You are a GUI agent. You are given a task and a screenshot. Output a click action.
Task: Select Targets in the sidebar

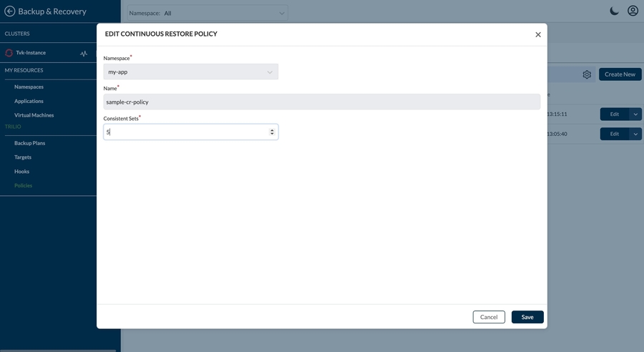(23, 157)
